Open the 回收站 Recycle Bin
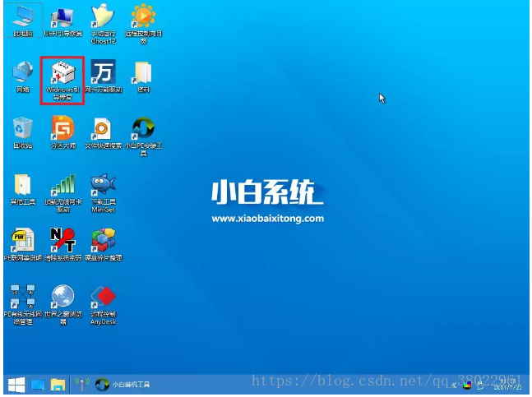The width and height of the screenshot is (532, 397). click(23, 133)
